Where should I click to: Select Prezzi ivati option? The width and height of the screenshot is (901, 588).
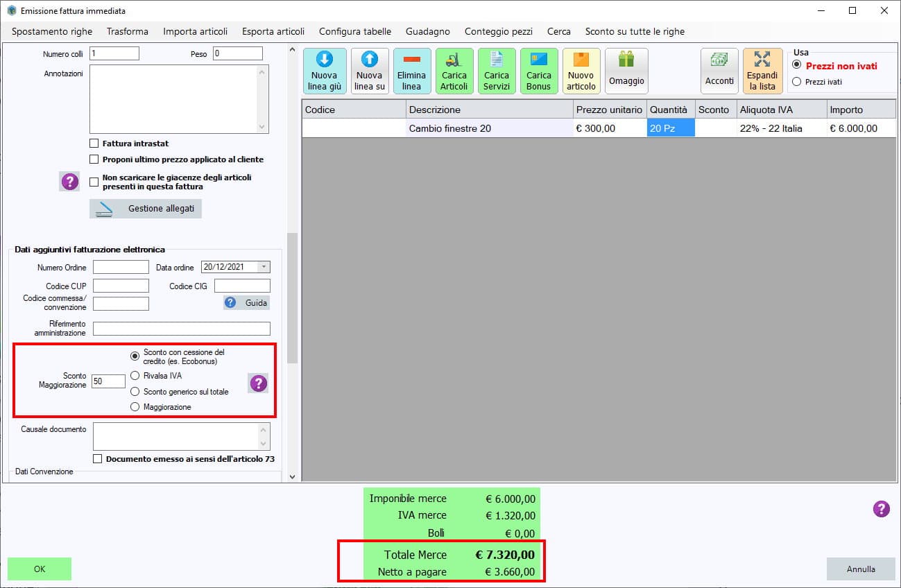coord(796,82)
